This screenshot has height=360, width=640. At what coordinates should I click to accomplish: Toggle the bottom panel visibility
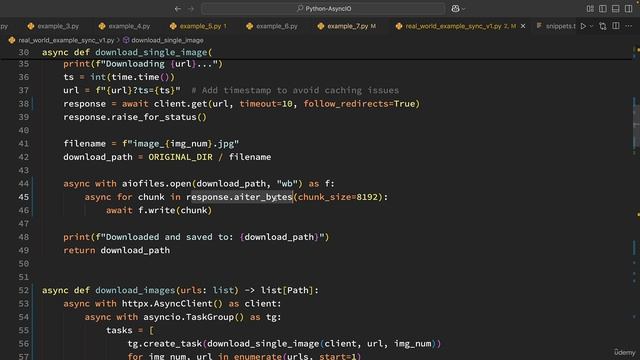[x=616, y=9]
